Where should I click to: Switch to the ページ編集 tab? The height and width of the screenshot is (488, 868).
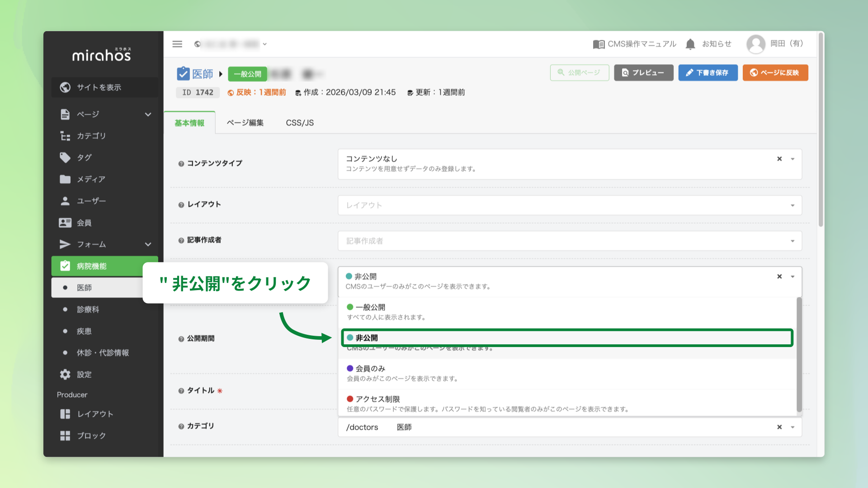pyautogui.click(x=245, y=123)
